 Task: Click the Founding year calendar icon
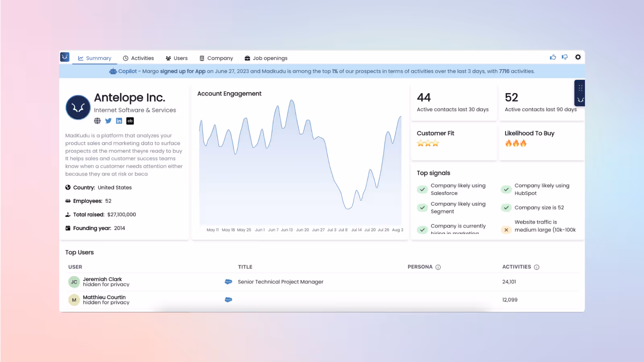click(x=68, y=228)
